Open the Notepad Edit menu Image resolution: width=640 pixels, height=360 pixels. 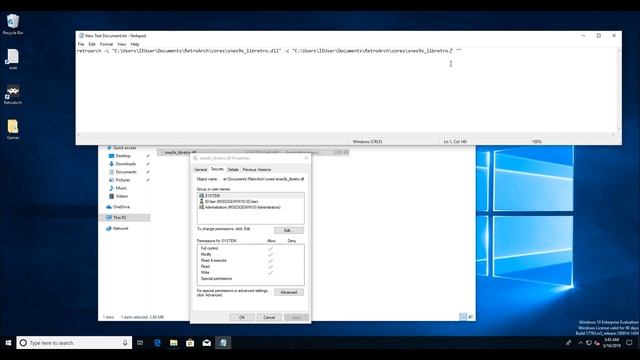coord(92,44)
